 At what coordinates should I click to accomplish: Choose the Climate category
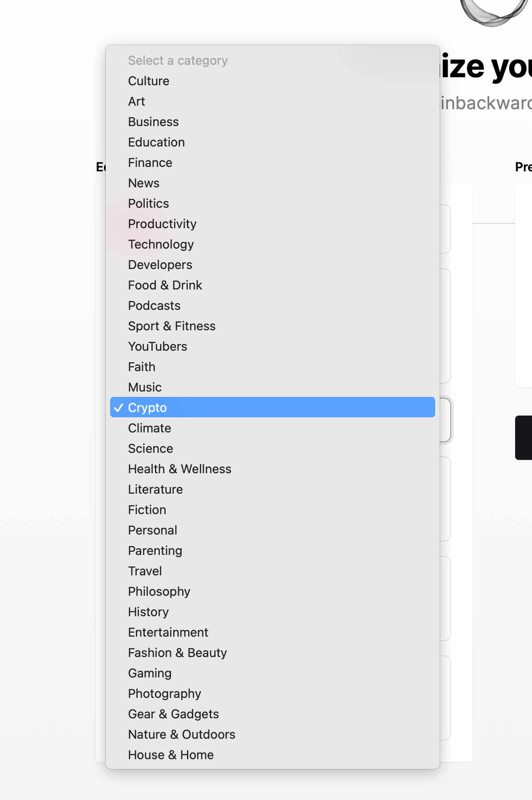[272, 428]
